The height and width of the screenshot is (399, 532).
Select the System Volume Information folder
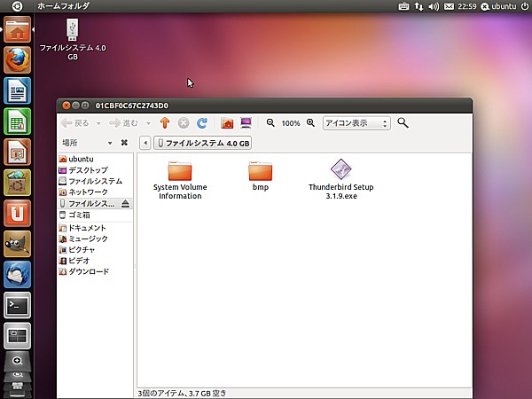coord(180,180)
